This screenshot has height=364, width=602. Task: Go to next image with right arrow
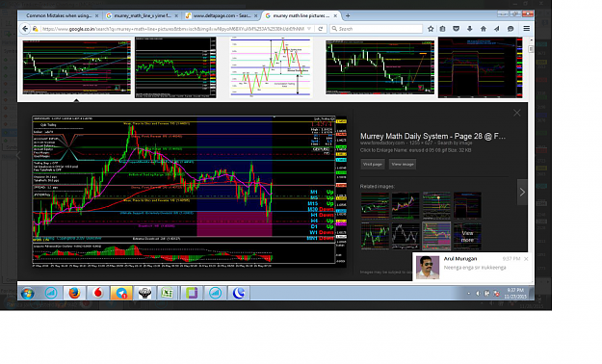[x=522, y=192]
